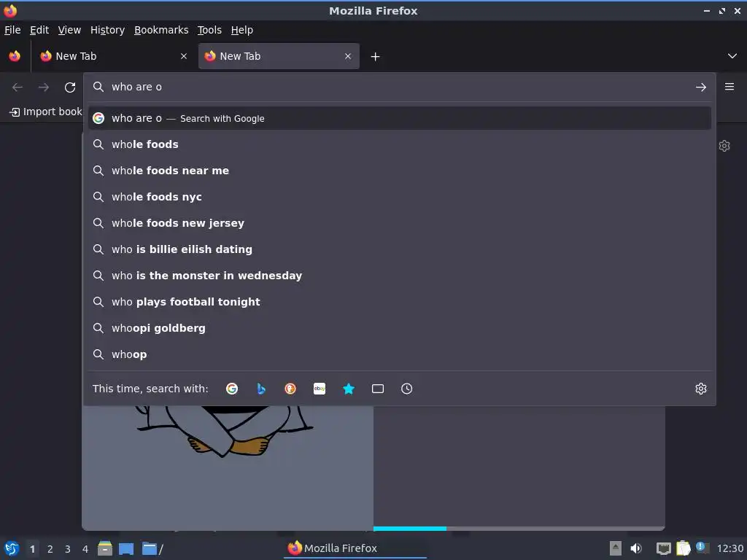Search history using clock icon
747x560 pixels.
(407, 389)
